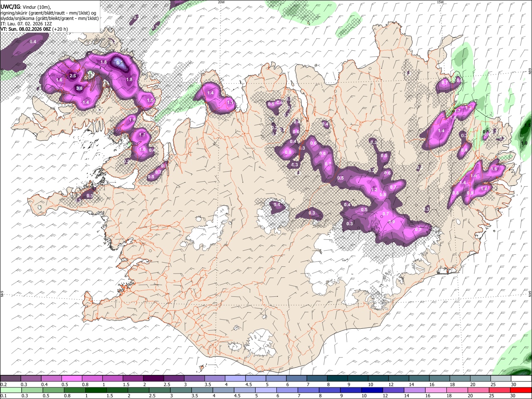Select the bright pink 0.5 snow swatch
This screenshot has height=399, width=532.
pos(72,379)
